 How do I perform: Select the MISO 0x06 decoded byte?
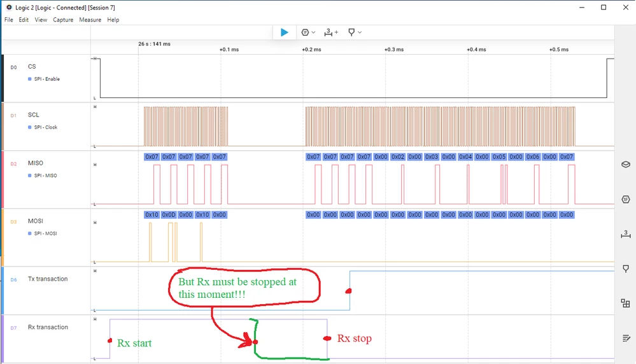pyautogui.click(x=533, y=157)
